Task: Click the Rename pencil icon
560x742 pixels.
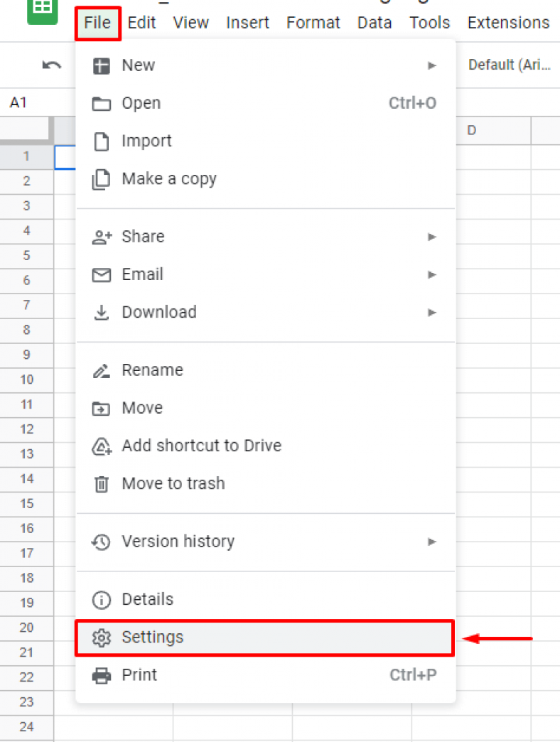Action: pyautogui.click(x=101, y=370)
